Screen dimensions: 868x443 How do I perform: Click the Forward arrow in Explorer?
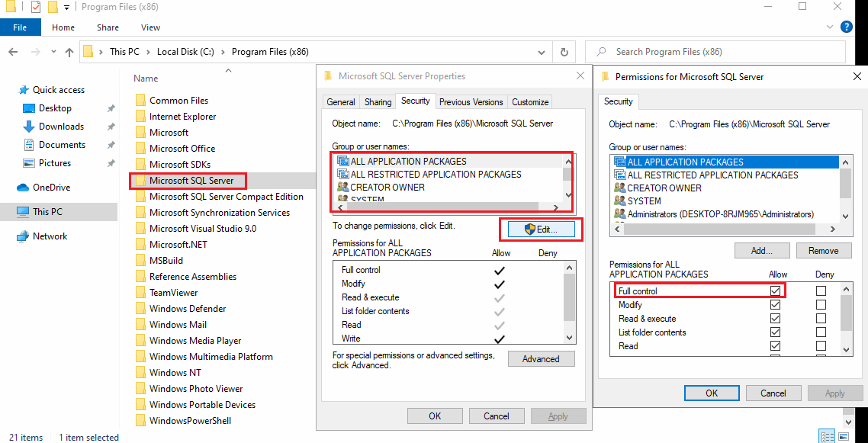point(35,52)
